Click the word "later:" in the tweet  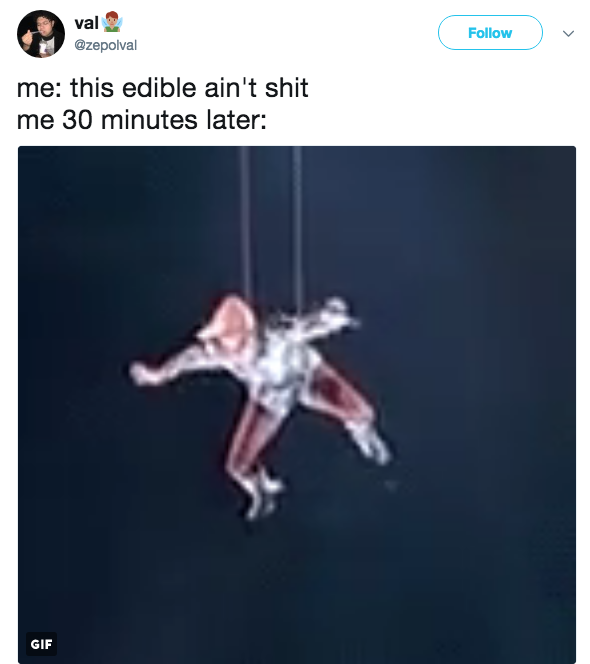(236, 120)
